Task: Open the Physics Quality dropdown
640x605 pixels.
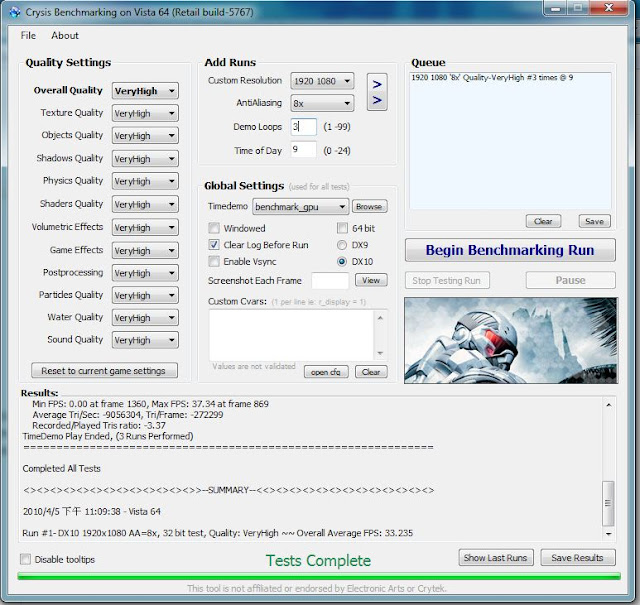Action: click(145, 181)
